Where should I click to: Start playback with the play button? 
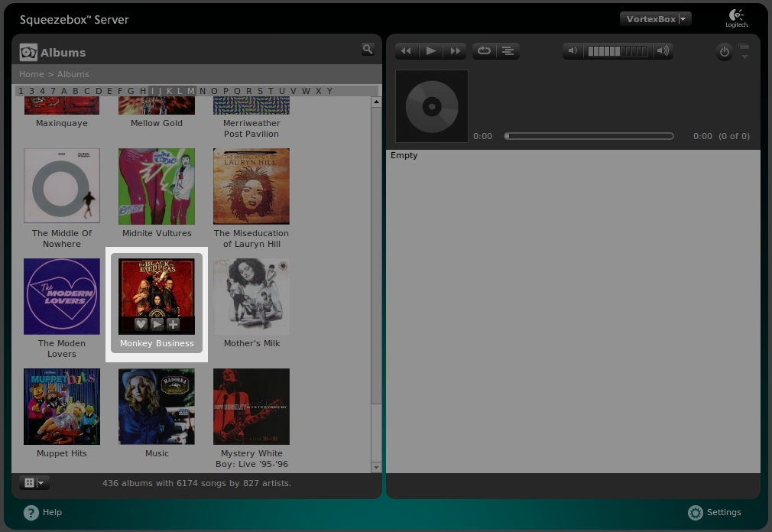(431, 50)
